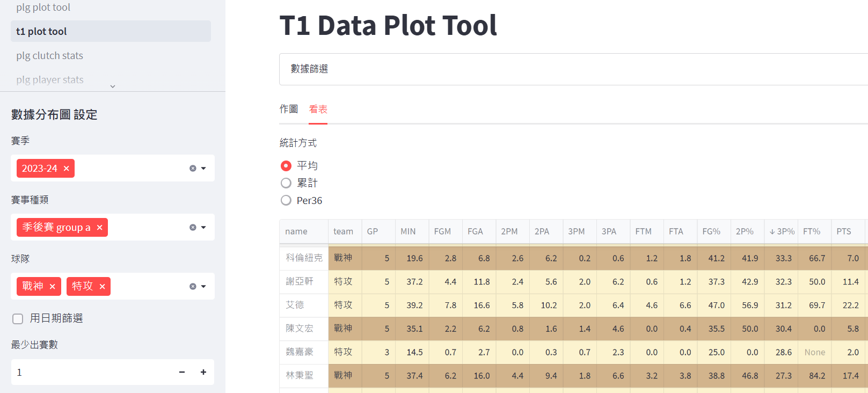This screenshot has height=393, width=868.
Task: Switch to the 看表 tab
Action: click(318, 109)
